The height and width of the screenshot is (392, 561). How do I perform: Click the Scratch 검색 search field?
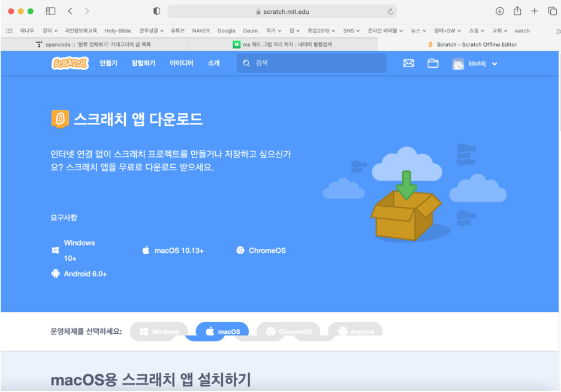pyautogui.click(x=312, y=64)
